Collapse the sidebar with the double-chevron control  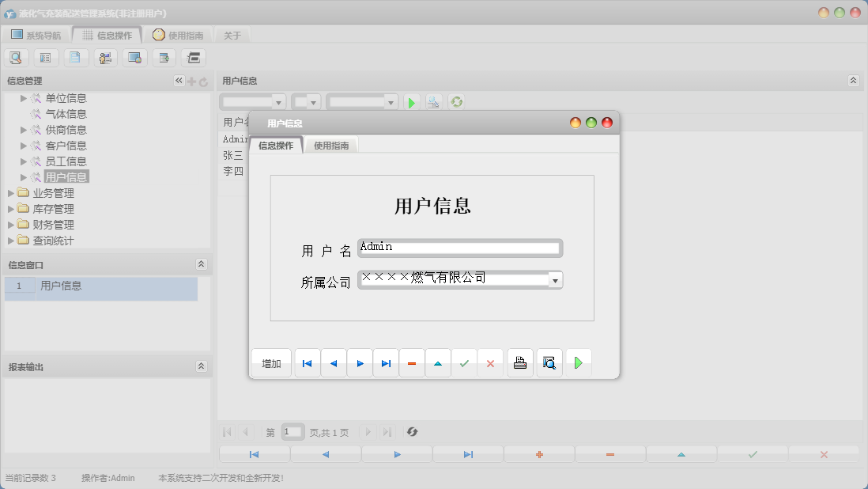click(178, 80)
